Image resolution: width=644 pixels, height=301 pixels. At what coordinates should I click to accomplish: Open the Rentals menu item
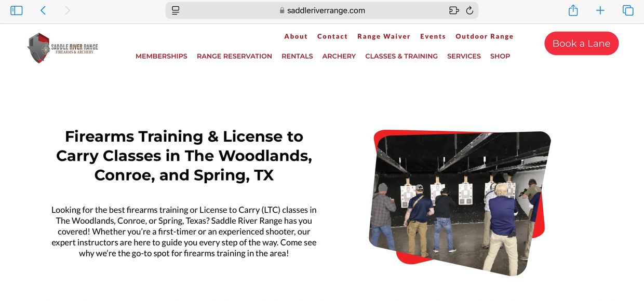point(297,56)
